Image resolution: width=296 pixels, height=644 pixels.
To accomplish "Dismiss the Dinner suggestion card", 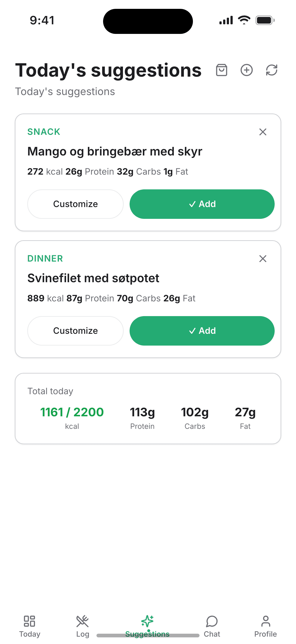I will pos(263,258).
